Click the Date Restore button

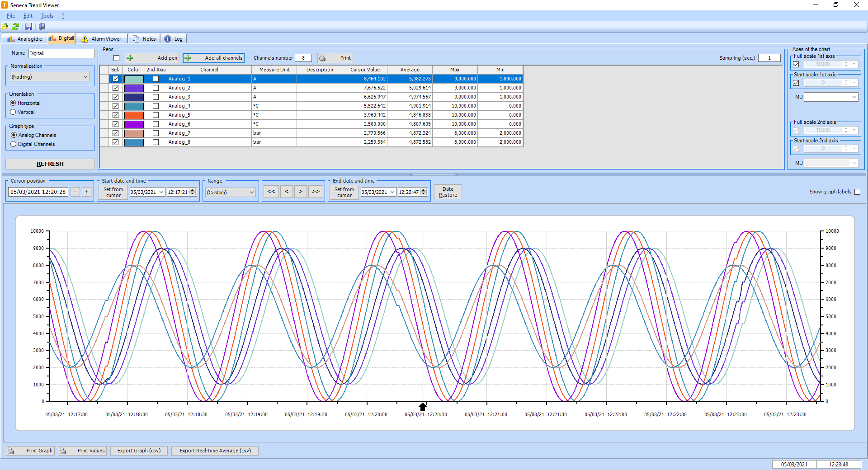[448, 192]
